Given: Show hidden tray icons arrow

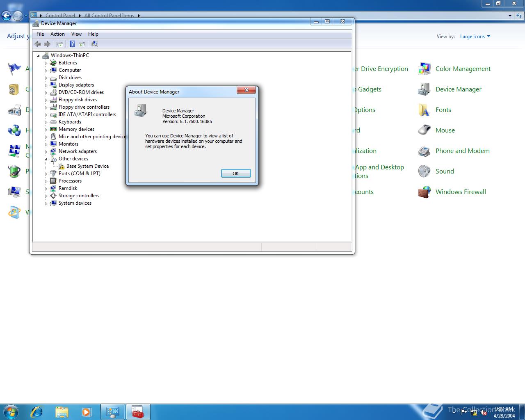Looking at the screenshot, I should click(x=454, y=413).
